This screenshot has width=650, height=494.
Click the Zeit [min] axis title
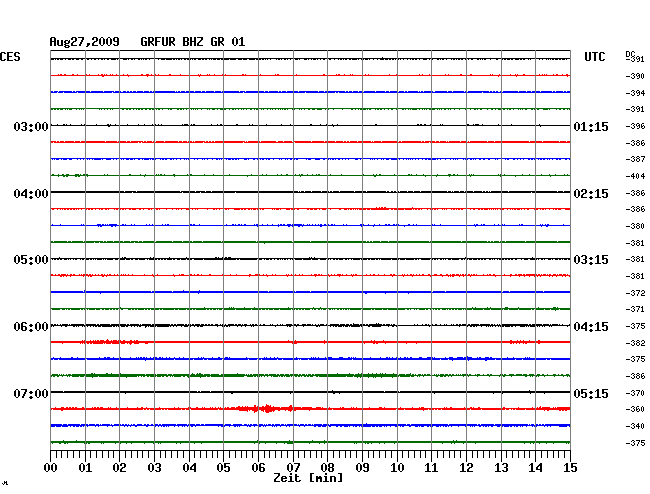pyautogui.click(x=308, y=478)
